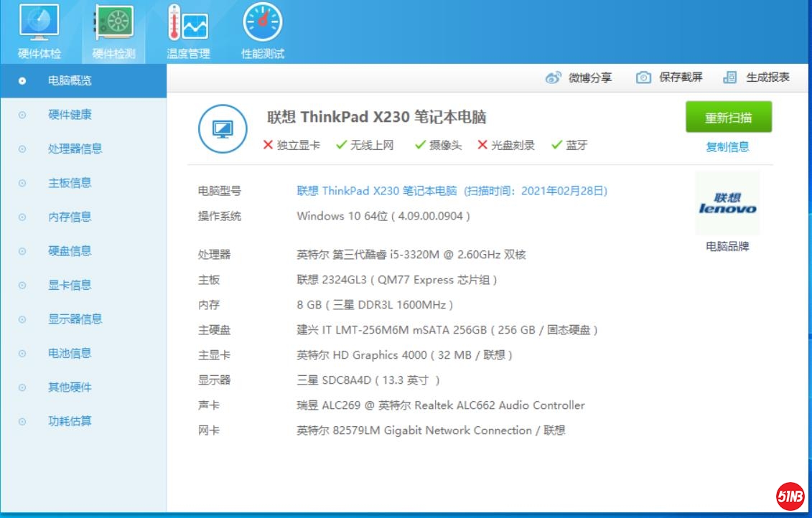Open 硬件健康 sidebar item
Viewport: 812px width, 518px height.
70,115
